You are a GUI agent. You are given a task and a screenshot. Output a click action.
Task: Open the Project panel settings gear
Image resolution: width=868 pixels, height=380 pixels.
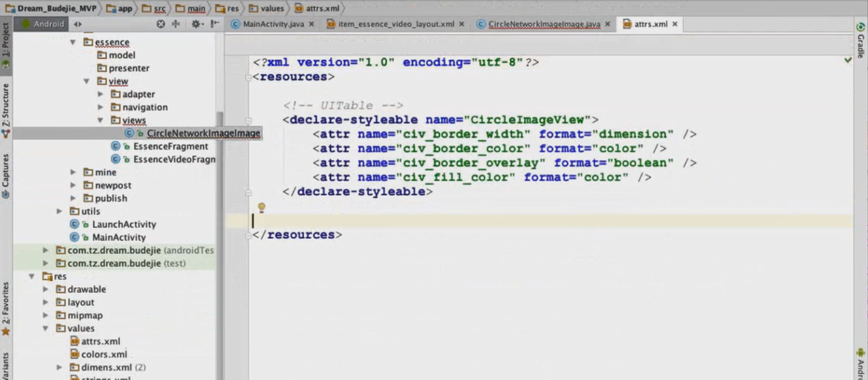tap(195, 24)
